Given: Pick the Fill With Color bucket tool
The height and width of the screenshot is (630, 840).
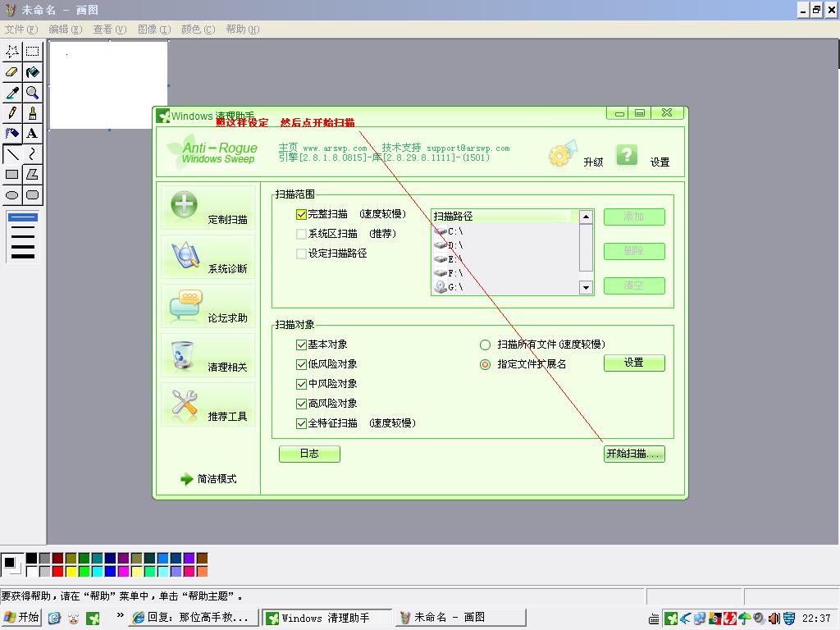Looking at the screenshot, I should pyautogui.click(x=33, y=72).
